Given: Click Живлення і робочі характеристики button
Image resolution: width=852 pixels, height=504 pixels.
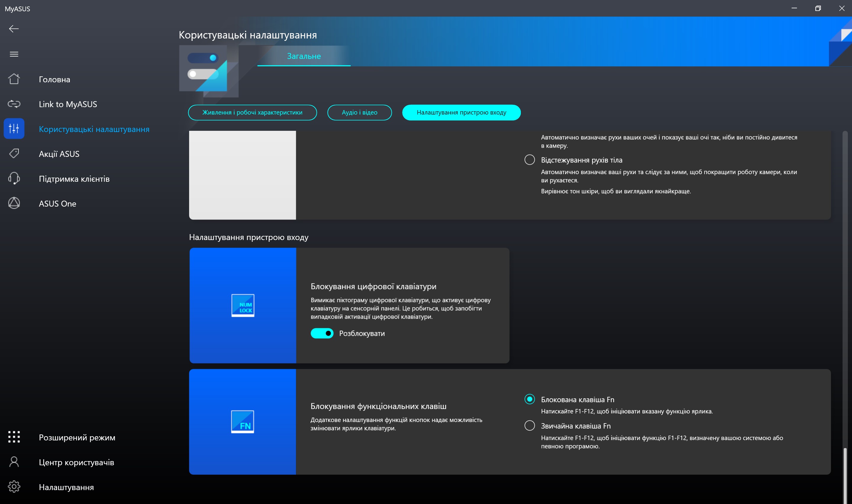Looking at the screenshot, I should coord(252,112).
